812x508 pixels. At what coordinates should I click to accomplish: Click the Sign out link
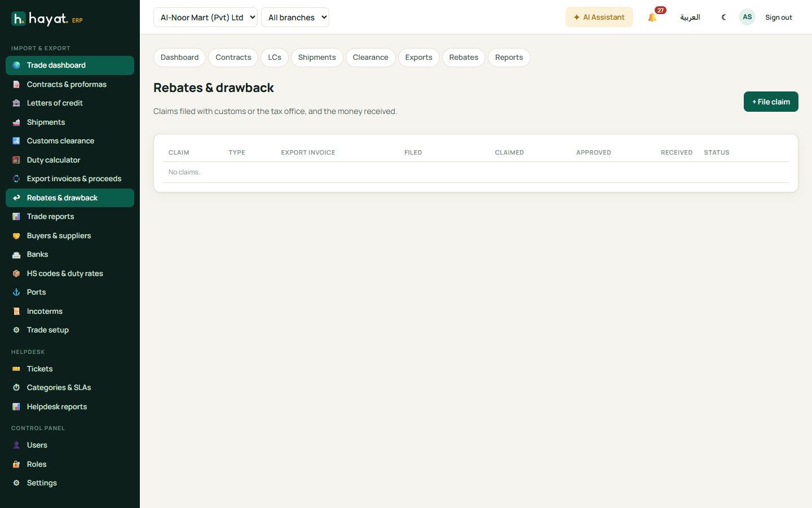tap(778, 17)
